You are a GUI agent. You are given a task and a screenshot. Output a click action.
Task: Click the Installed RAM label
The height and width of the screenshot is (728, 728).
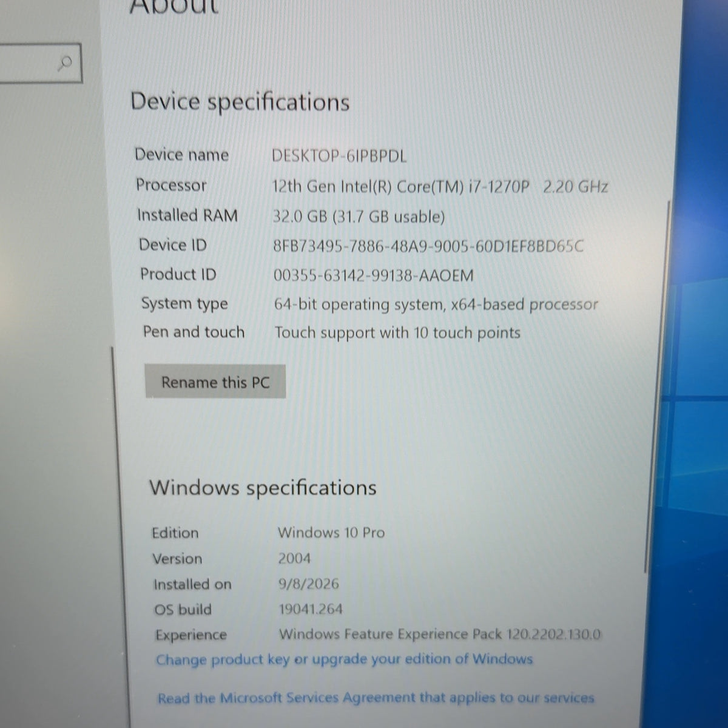click(x=187, y=215)
